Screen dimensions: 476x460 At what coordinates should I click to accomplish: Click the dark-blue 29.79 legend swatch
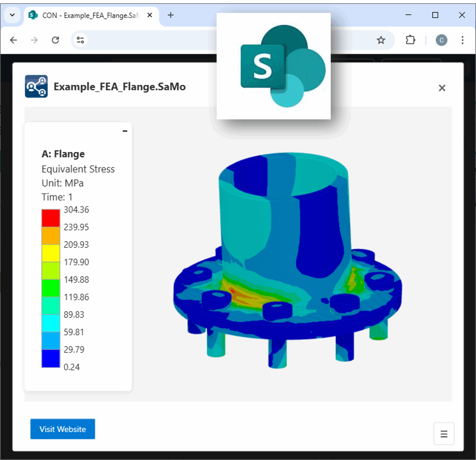pyautogui.click(x=51, y=358)
